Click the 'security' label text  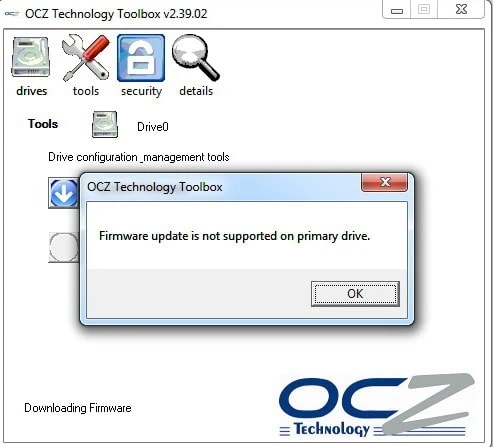141,91
